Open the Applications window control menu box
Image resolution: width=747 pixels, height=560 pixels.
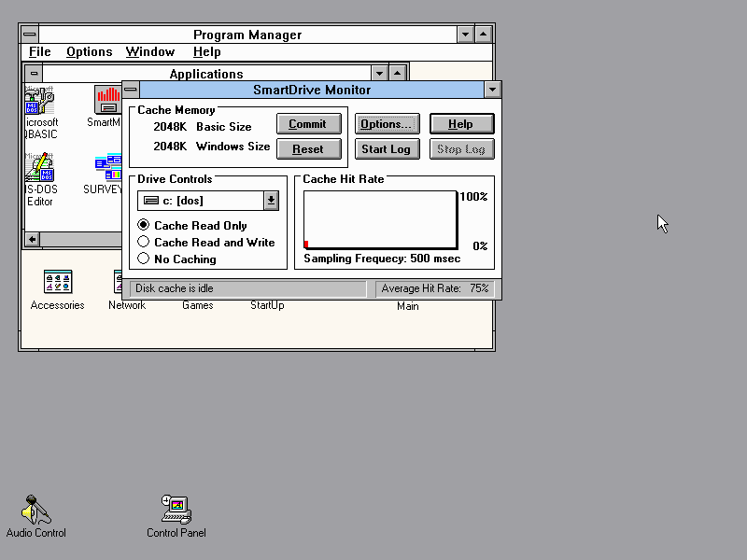tap(34, 74)
